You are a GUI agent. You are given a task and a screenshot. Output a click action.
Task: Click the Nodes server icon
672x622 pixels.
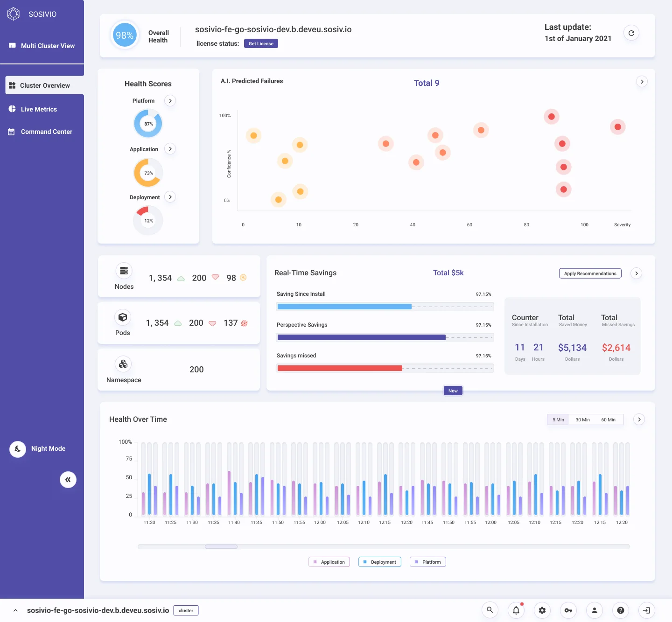(124, 271)
